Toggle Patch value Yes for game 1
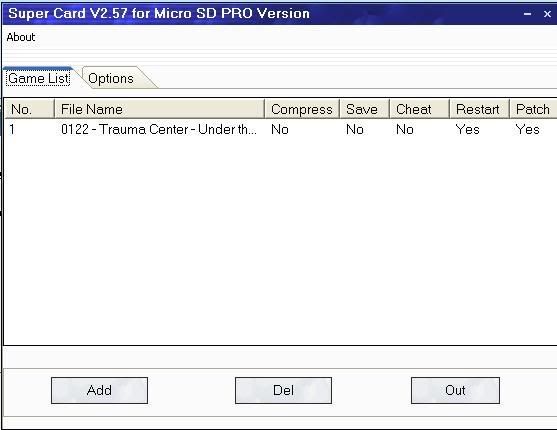This screenshot has height=430, width=557. [528, 129]
